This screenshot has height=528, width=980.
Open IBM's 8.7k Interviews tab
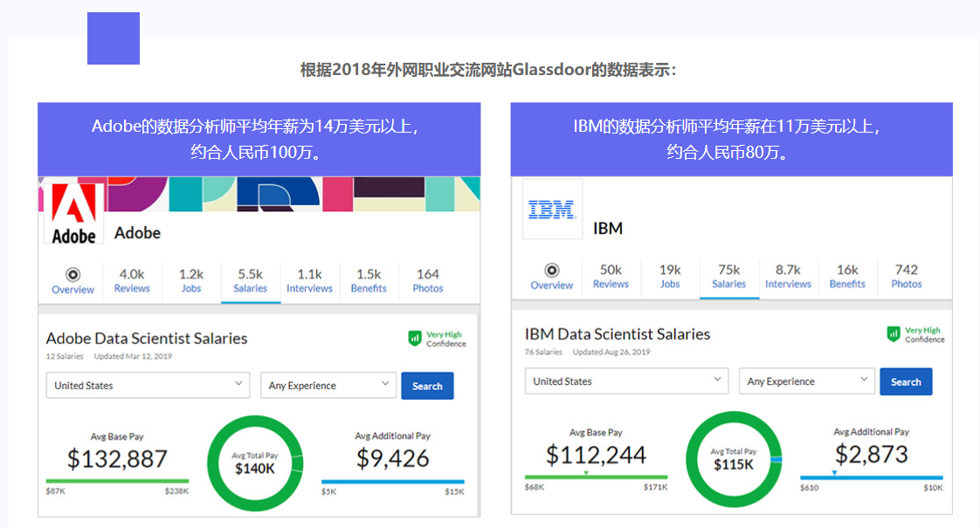(x=788, y=276)
